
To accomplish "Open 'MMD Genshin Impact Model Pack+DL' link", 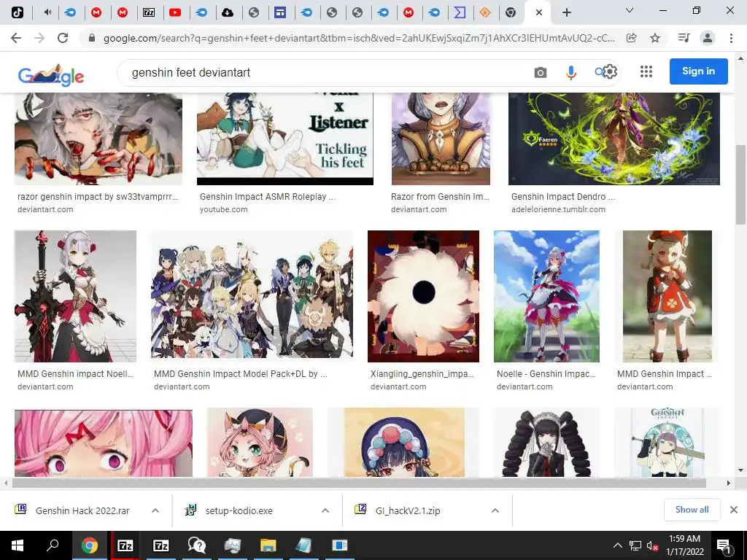I will [240, 374].
